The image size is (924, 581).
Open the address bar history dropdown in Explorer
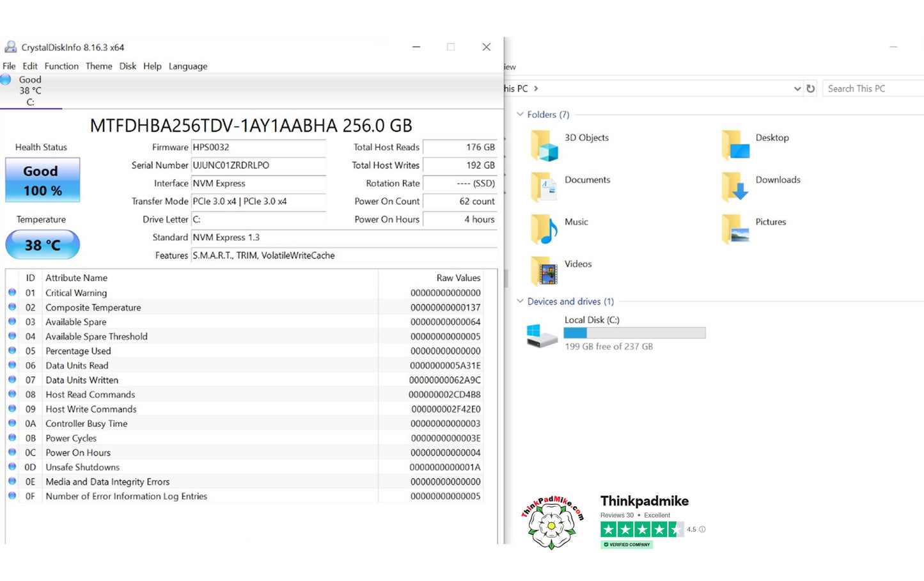797,89
